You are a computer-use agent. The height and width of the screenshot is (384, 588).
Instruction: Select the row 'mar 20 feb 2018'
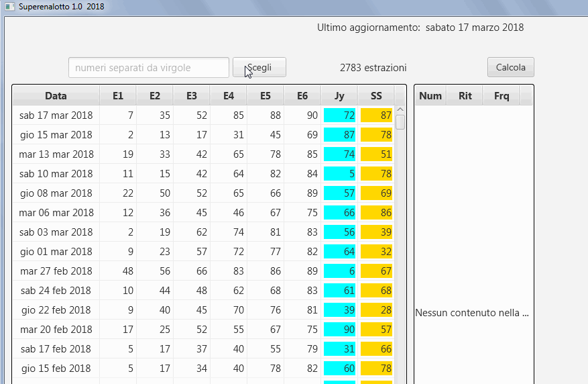point(204,330)
